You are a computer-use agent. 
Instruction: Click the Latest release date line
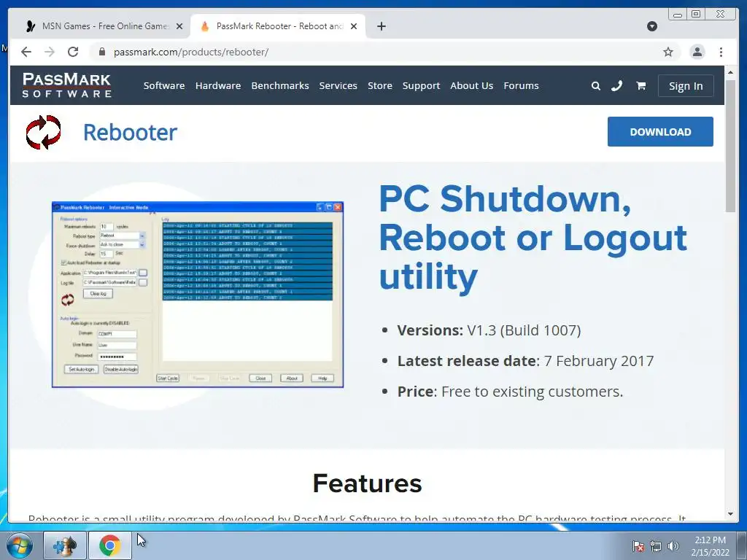point(525,361)
